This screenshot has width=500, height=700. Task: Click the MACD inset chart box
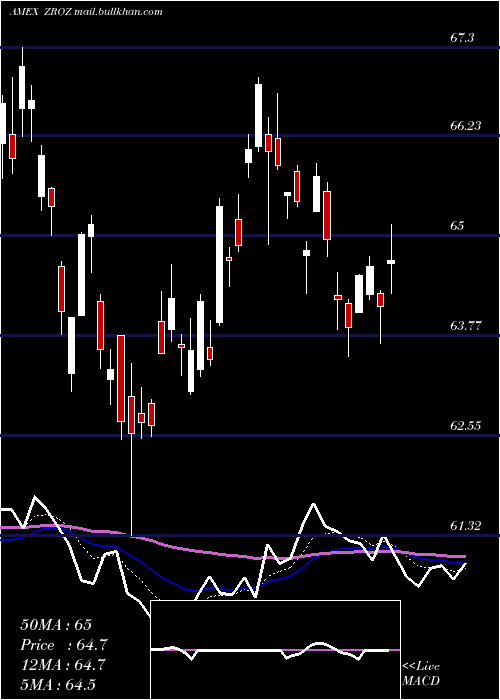275,650
